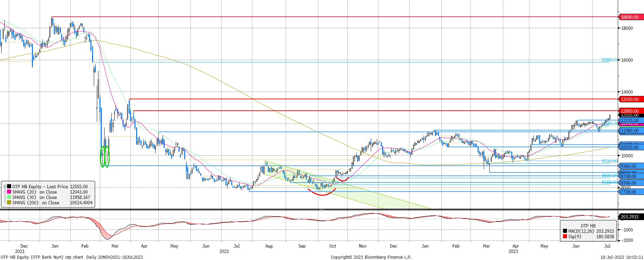Click the 16000 price axis label
This screenshot has width=644, height=260.
[627, 60]
